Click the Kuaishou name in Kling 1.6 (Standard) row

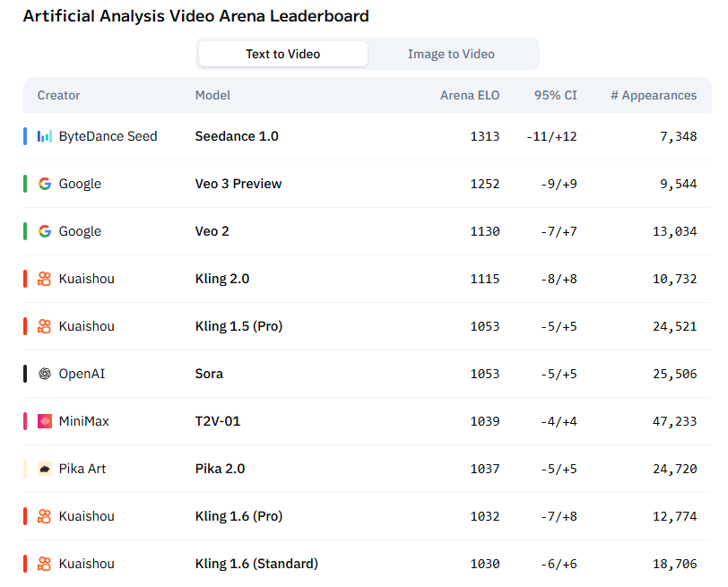(86, 564)
